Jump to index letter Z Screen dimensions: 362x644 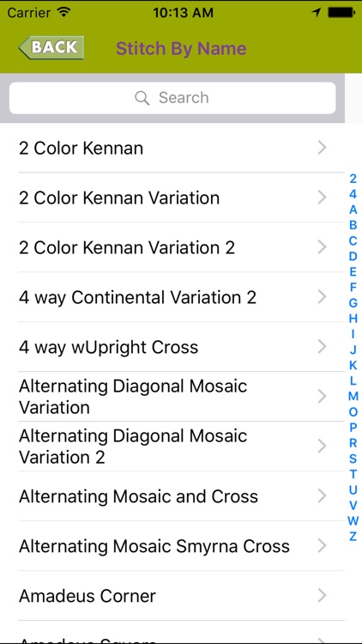(x=353, y=537)
